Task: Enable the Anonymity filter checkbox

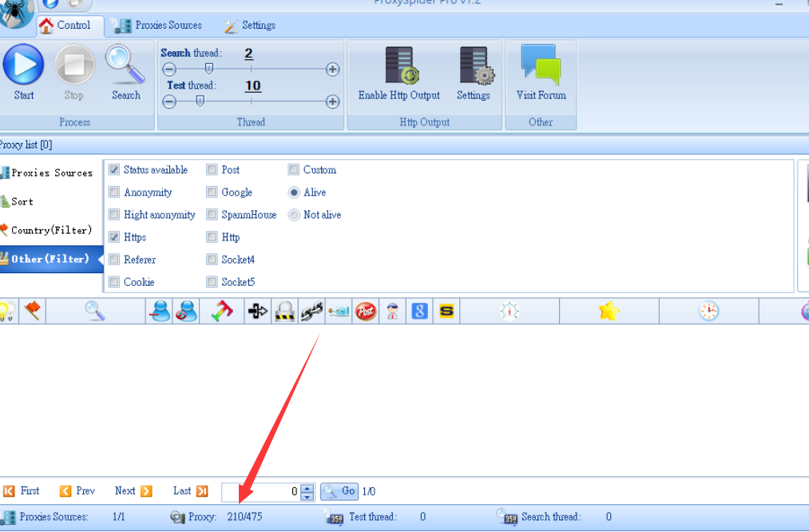Action: click(114, 193)
